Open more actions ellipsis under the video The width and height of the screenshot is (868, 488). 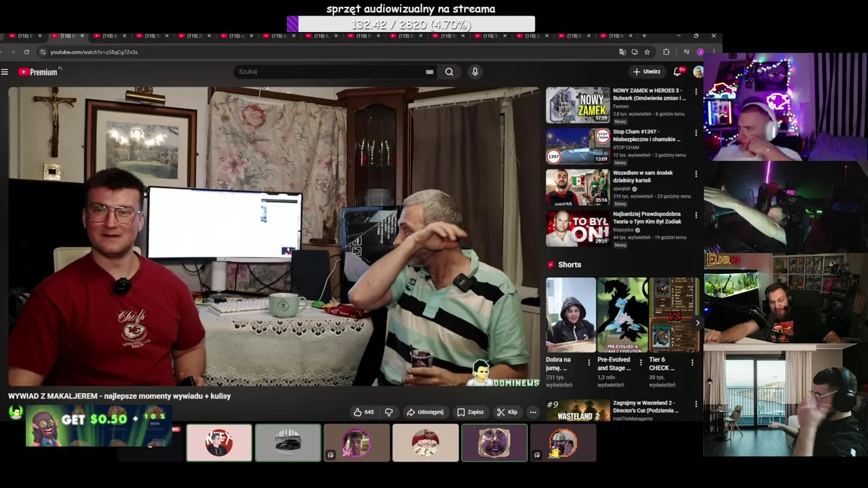pos(532,412)
